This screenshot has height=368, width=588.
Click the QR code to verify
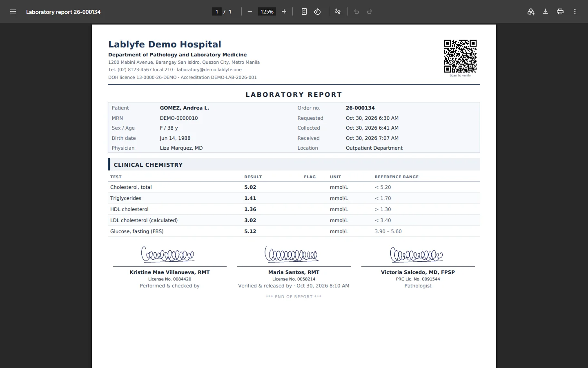[460, 56]
